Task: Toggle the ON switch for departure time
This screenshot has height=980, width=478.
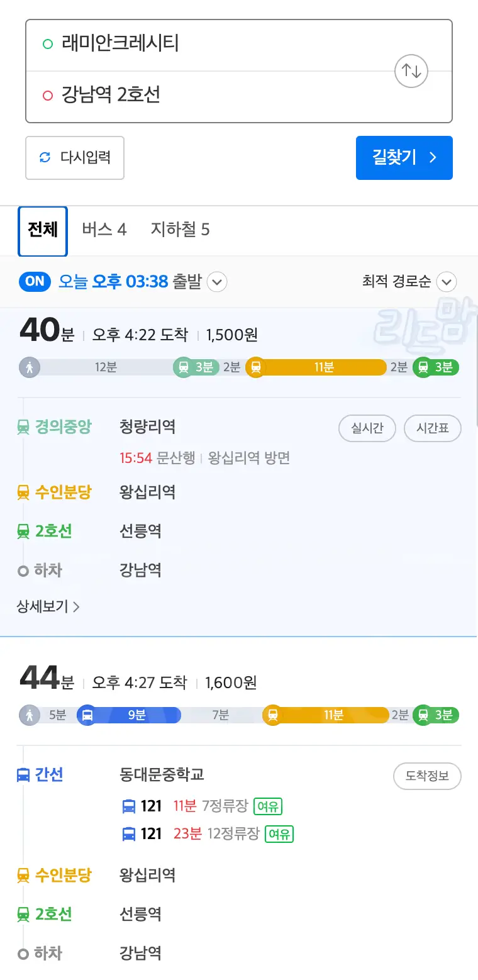Action: click(x=35, y=282)
